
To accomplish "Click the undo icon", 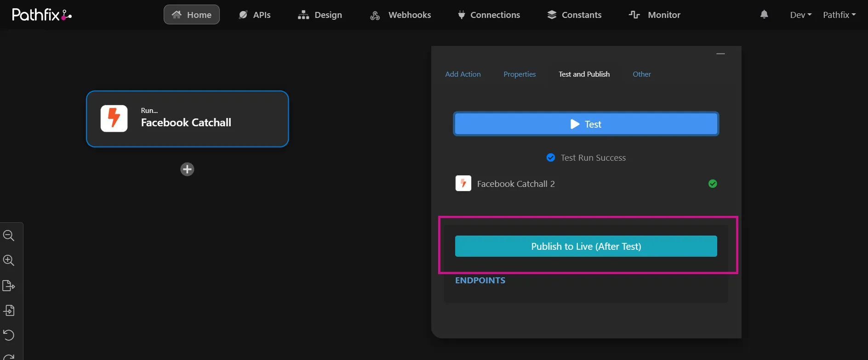I will 9,335.
